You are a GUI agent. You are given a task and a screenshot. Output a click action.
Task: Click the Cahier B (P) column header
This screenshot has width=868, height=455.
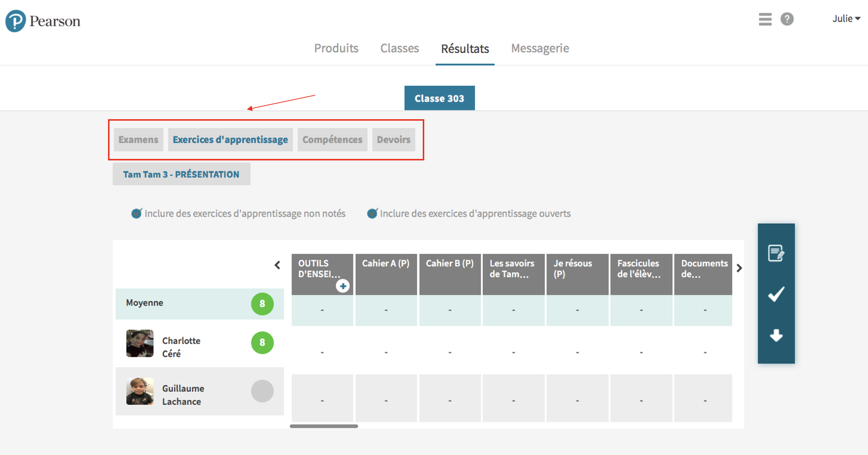tap(450, 274)
